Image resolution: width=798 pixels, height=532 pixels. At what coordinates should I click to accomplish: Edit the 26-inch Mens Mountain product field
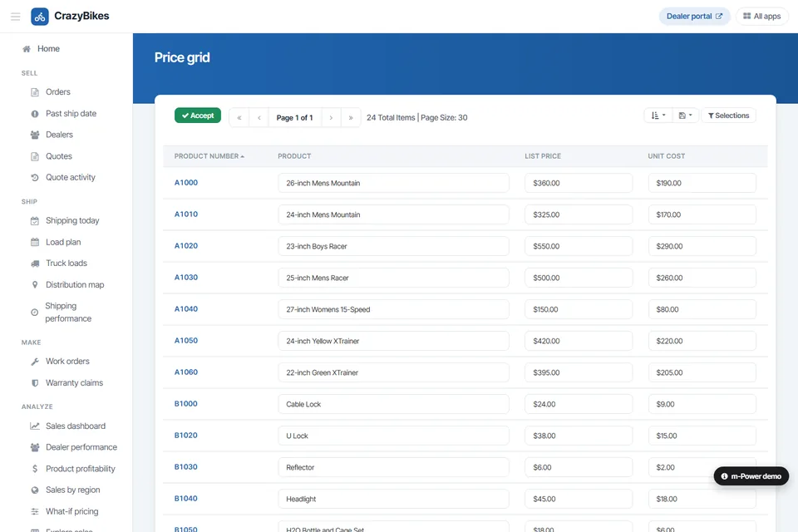(x=393, y=183)
